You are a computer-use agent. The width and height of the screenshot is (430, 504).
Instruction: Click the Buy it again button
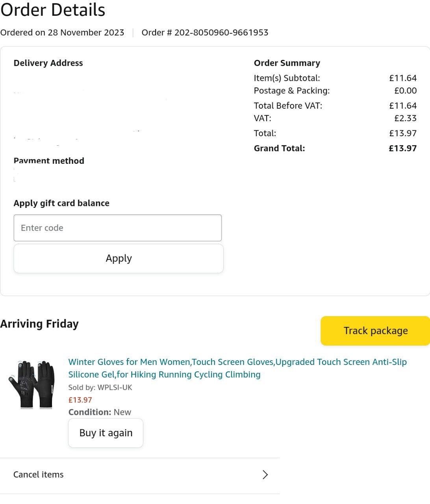click(x=106, y=433)
